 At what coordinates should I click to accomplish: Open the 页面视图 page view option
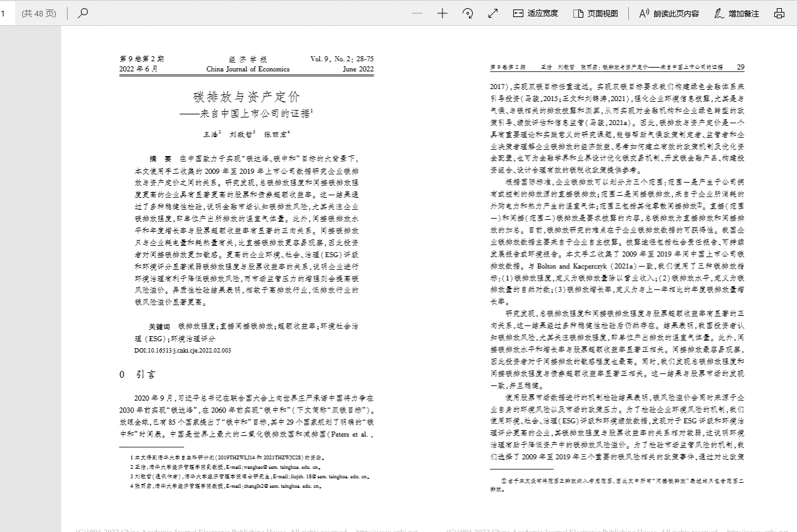[x=596, y=13]
